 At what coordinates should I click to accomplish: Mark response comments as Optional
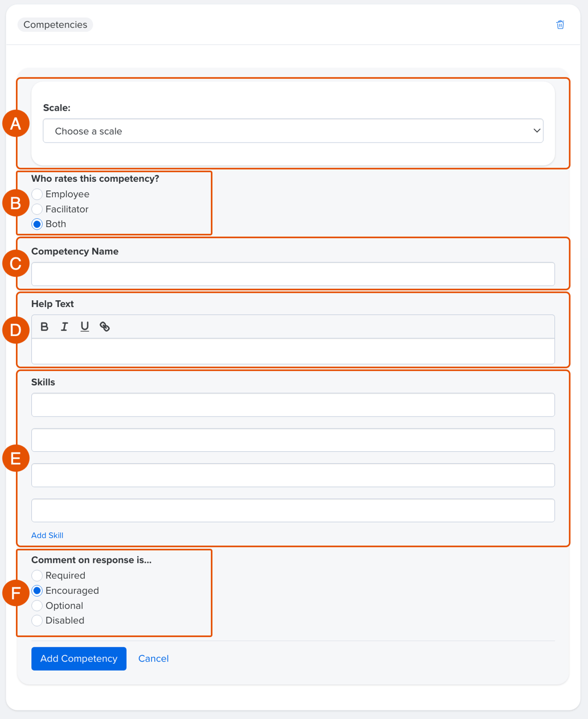37,606
